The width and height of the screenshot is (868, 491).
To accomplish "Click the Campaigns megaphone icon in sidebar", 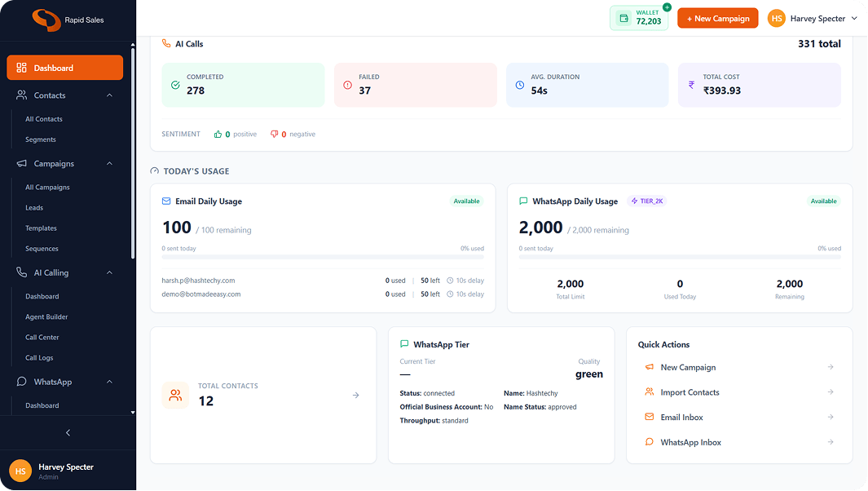I will click(21, 163).
